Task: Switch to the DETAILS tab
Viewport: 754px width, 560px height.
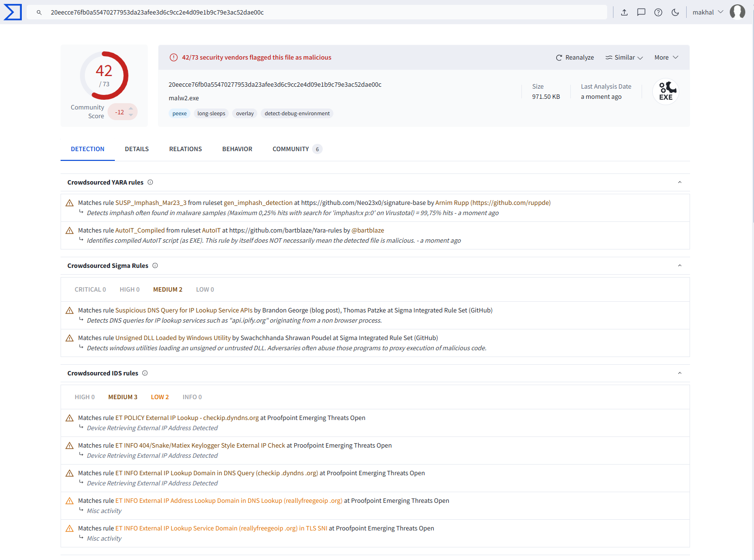Action: [137, 149]
